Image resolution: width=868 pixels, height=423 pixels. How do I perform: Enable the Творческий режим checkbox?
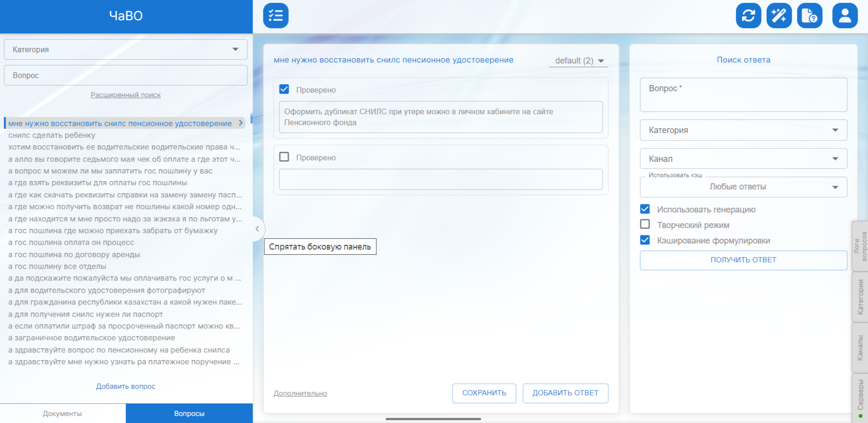pos(645,225)
